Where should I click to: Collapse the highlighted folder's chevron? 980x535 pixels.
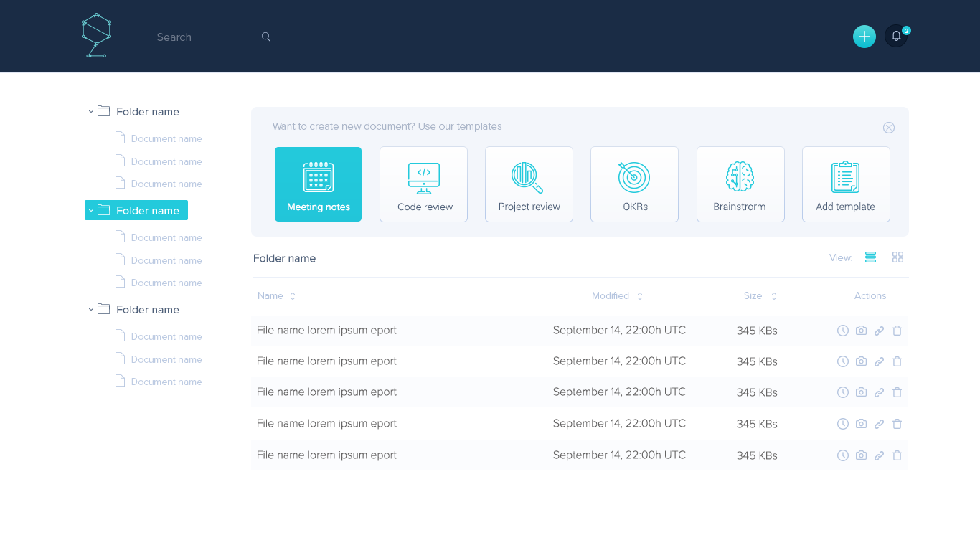(x=91, y=211)
